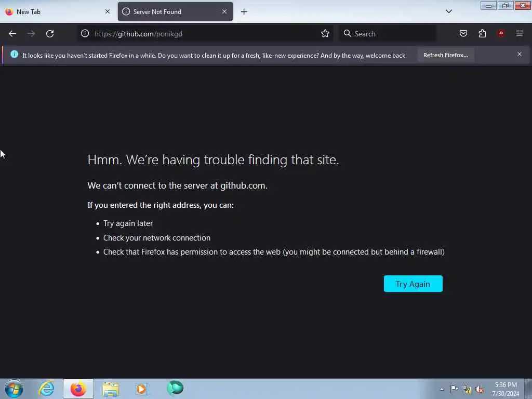Open the Extensions puzzle icon
Viewport: 532px width, 399px height.
point(482,33)
